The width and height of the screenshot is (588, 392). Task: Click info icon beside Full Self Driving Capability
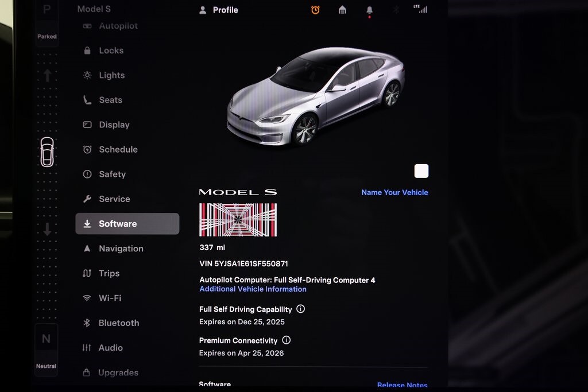(x=300, y=309)
